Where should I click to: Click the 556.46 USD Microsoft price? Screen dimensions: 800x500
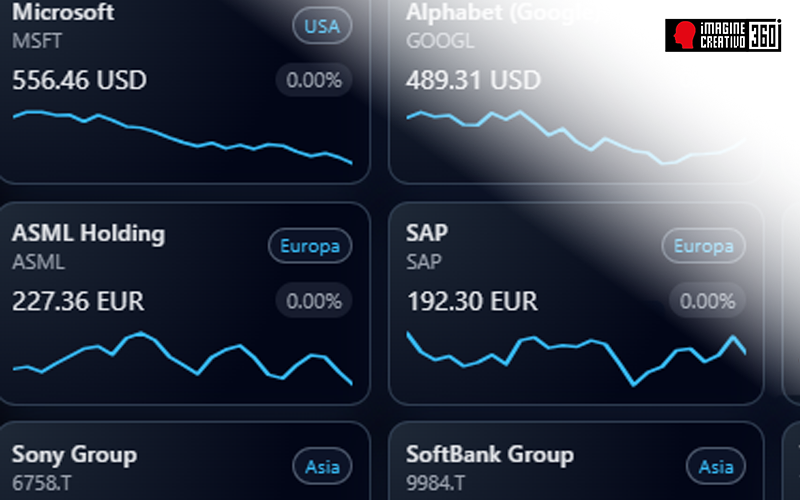pos(79,80)
